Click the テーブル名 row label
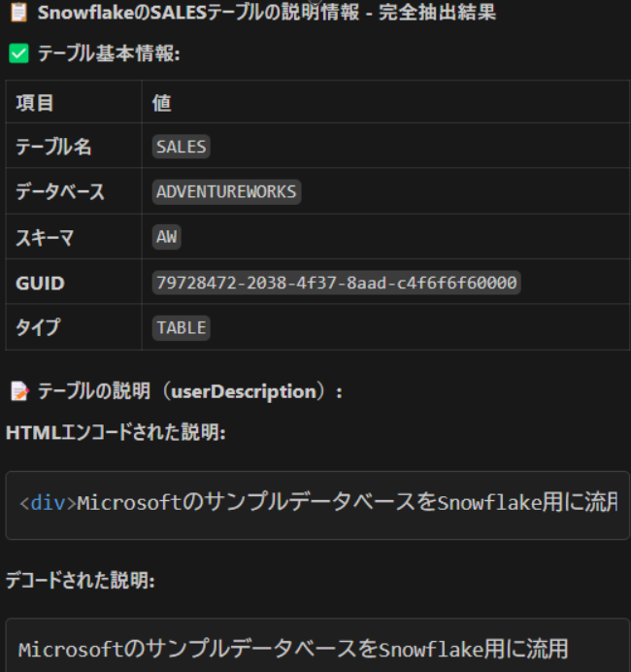This screenshot has width=631, height=672. click(x=53, y=147)
